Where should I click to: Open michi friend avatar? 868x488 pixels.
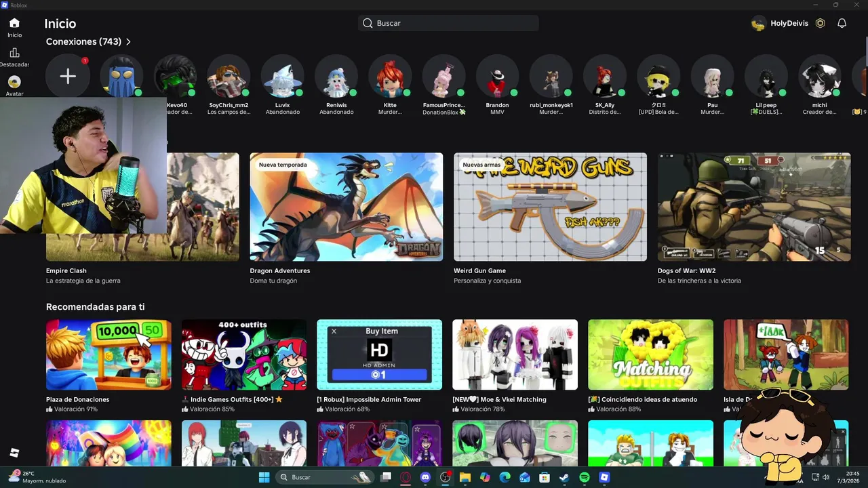820,77
